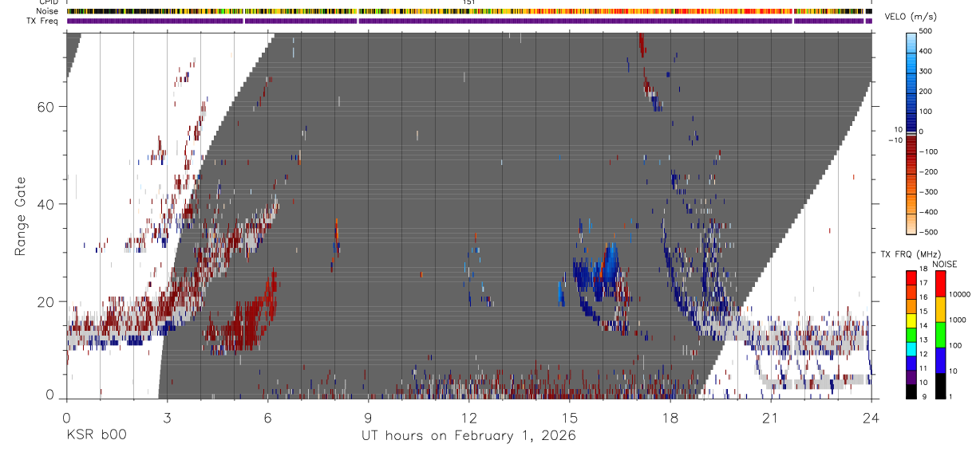
Task: Click the 'KSR b00' radar label
Action: (x=97, y=435)
